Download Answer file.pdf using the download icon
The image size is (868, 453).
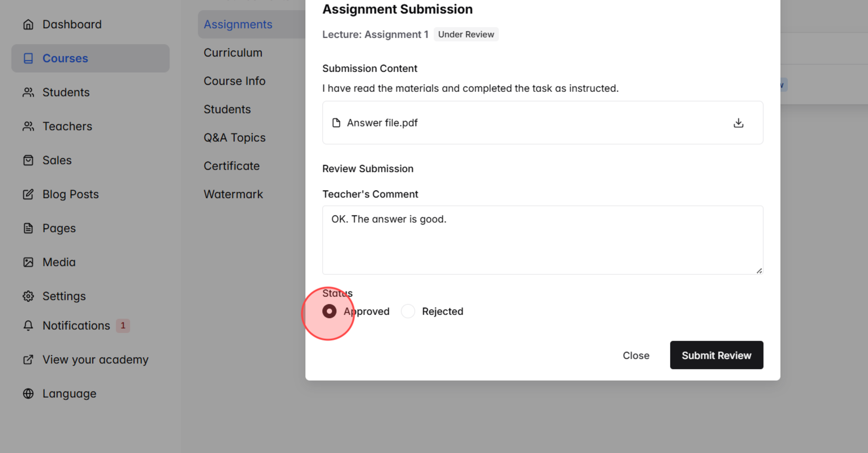click(x=739, y=123)
